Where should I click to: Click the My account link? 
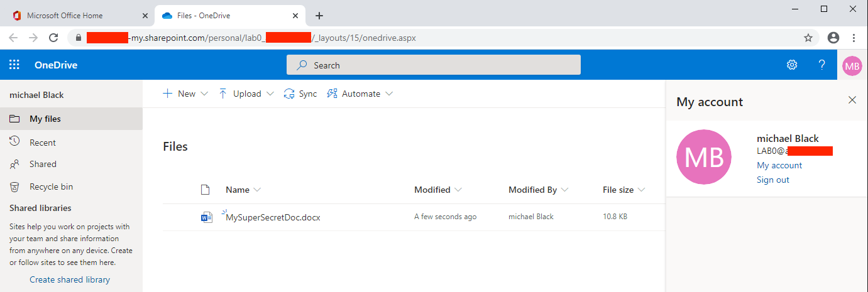click(779, 165)
